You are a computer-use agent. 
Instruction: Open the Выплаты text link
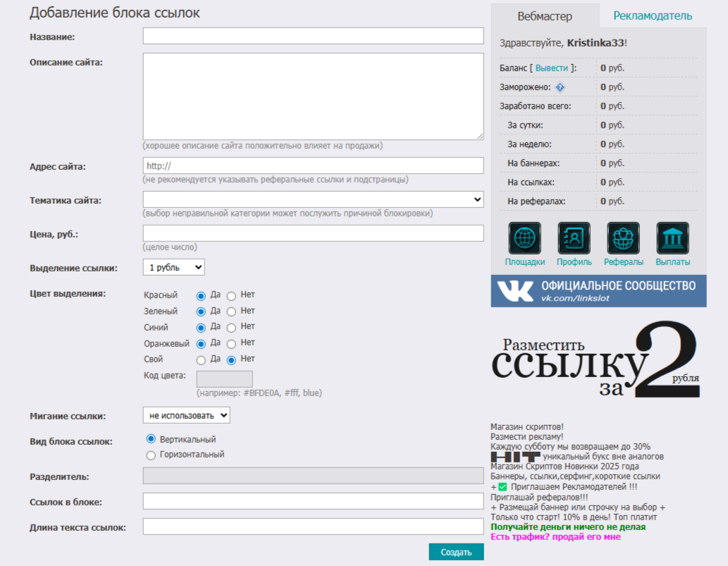pos(672,262)
